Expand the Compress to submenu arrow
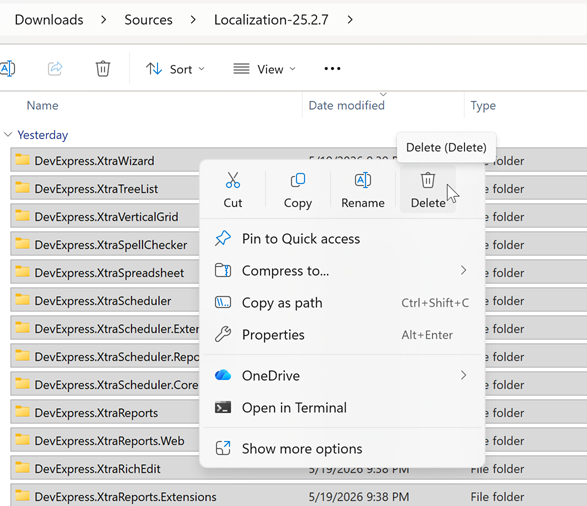Viewport: 587px width, 506px height. pos(463,270)
